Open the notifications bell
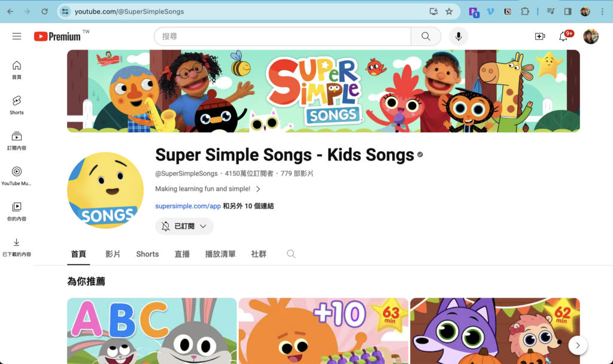 tap(563, 37)
